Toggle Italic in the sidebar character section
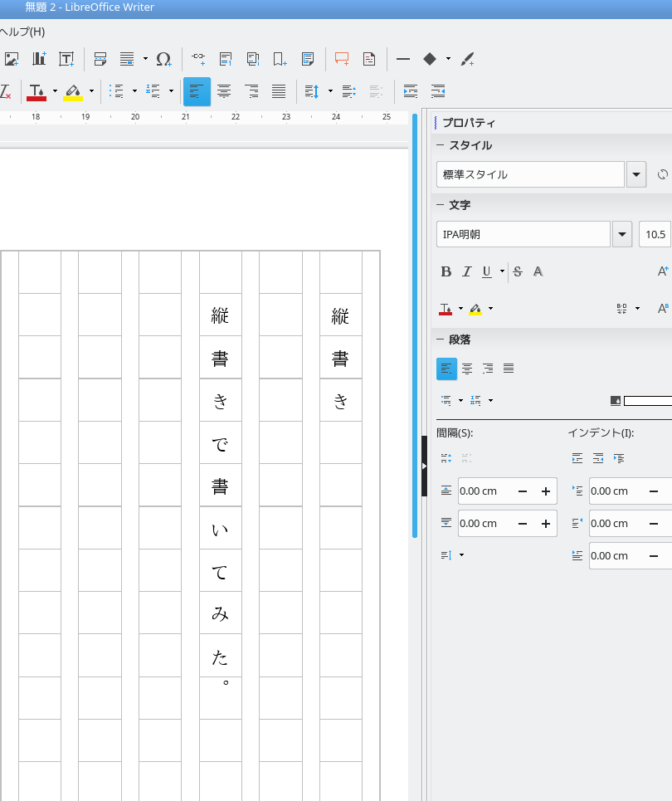672x801 pixels. click(x=466, y=271)
